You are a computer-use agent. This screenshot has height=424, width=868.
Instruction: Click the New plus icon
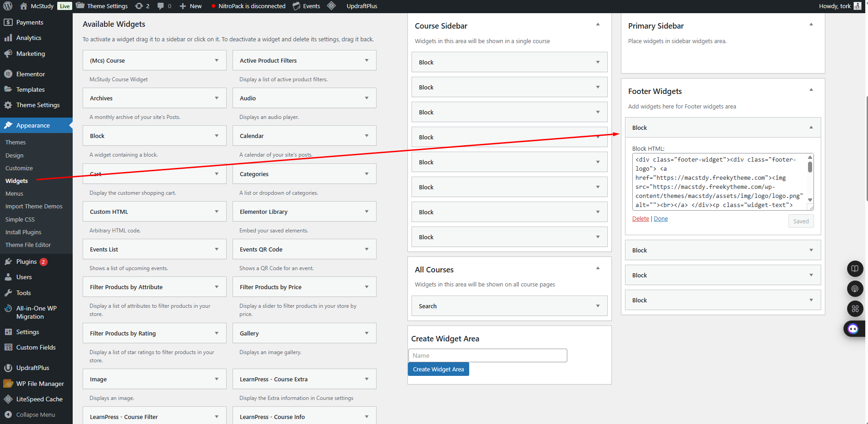pyautogui.click(x=183, y=6)
